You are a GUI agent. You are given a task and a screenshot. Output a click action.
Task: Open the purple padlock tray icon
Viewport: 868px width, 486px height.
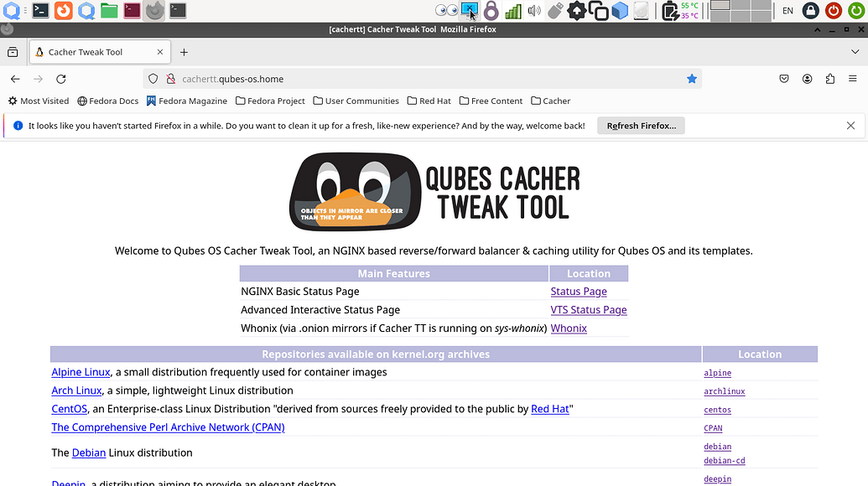(491, 11)
